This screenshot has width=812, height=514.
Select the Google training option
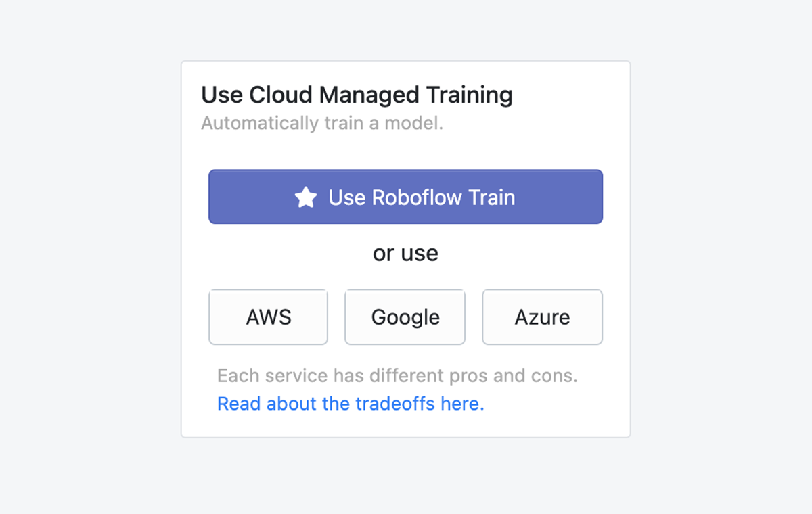click(x=405, y=317)
